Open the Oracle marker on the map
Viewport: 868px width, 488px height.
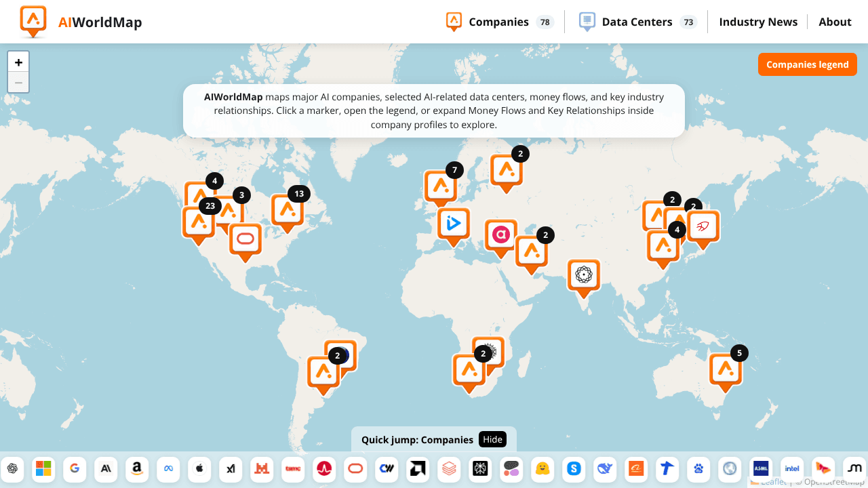coord(245,242)
